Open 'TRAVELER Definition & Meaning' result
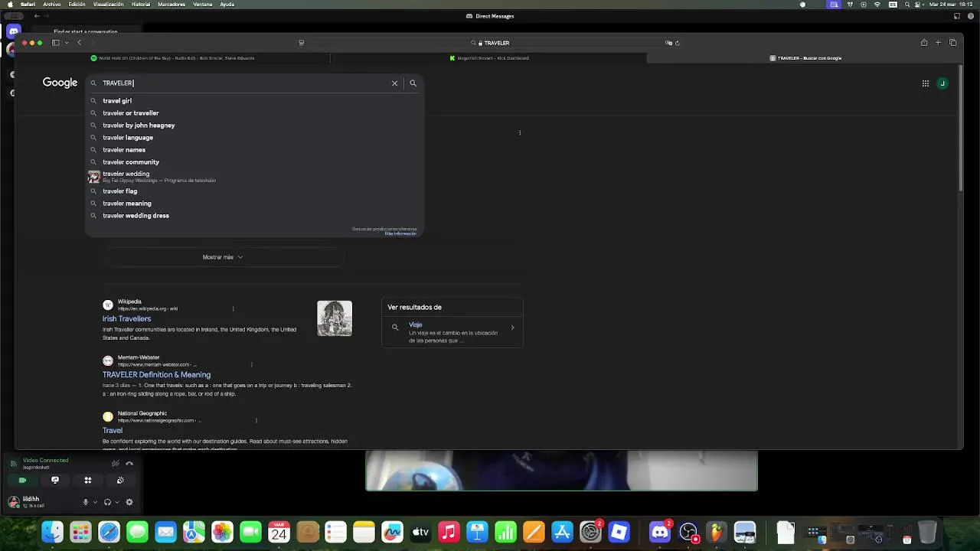980x551 pixels. (x=156, y=375)
